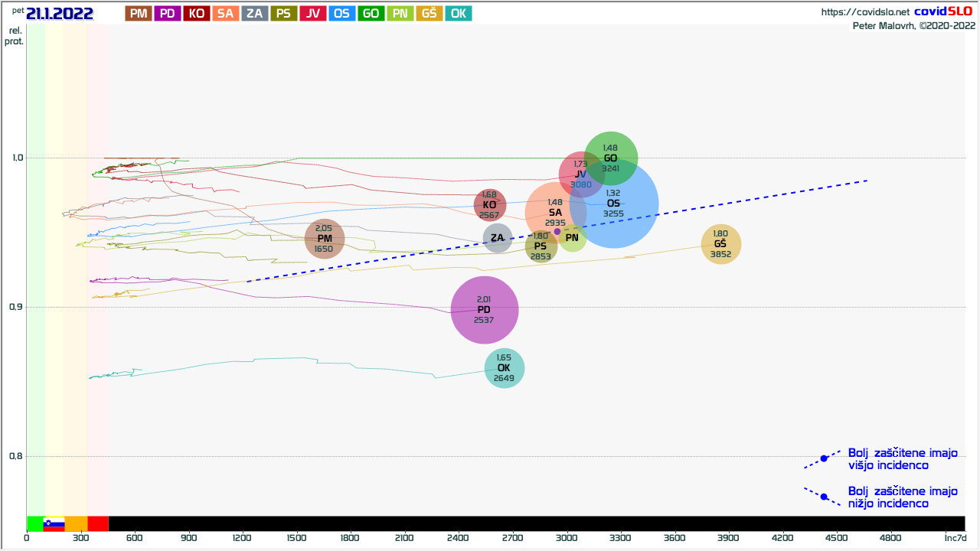
Task: Open the covidslo.net link
Action: (865, 12)
